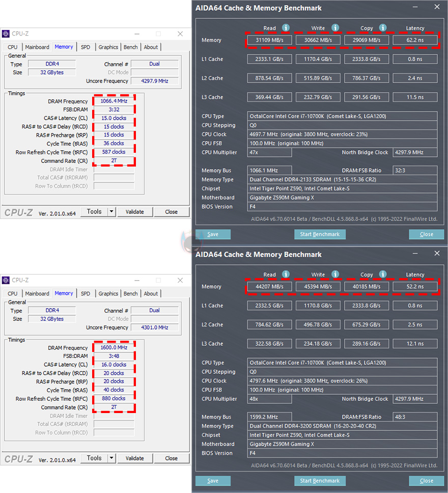The image size is (448, 493).
Task: Click Memory Type field DDR4-3200 SDRAM
Action: click(x=342, y=426)
